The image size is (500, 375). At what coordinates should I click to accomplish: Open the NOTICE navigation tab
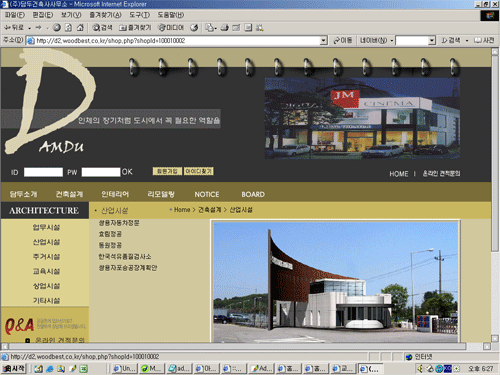(207, 194)
